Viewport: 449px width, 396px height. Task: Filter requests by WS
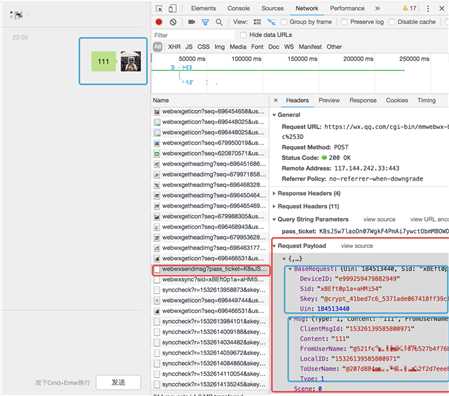tap(289, 47)
